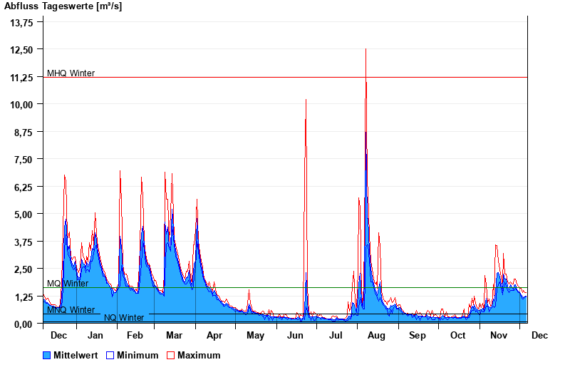Click the blue Mittelwert legend swatch
The image size is (570, 392).
click(x=47, y=355)
